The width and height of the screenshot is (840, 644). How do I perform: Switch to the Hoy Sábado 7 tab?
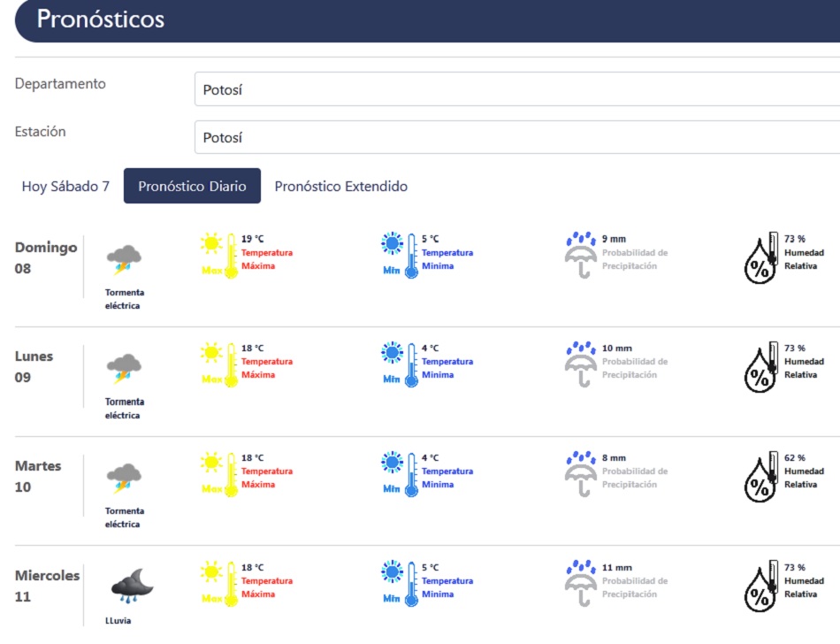tap(65, 187)
